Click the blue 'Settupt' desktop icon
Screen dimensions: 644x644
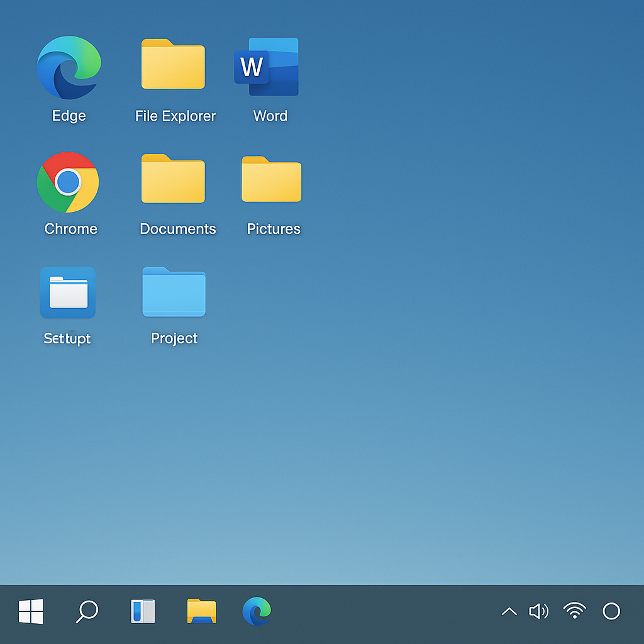pyautogui.click(x=67, y=292)
